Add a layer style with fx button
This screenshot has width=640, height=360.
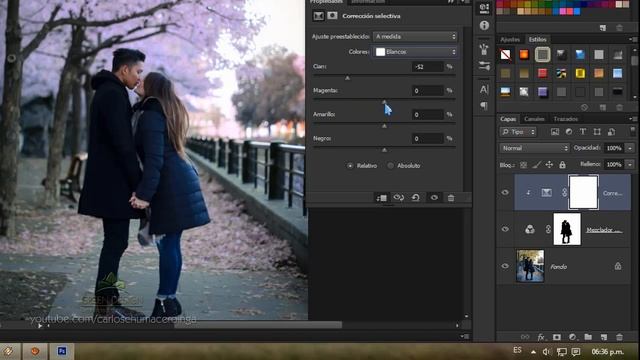tap(541, 337)
